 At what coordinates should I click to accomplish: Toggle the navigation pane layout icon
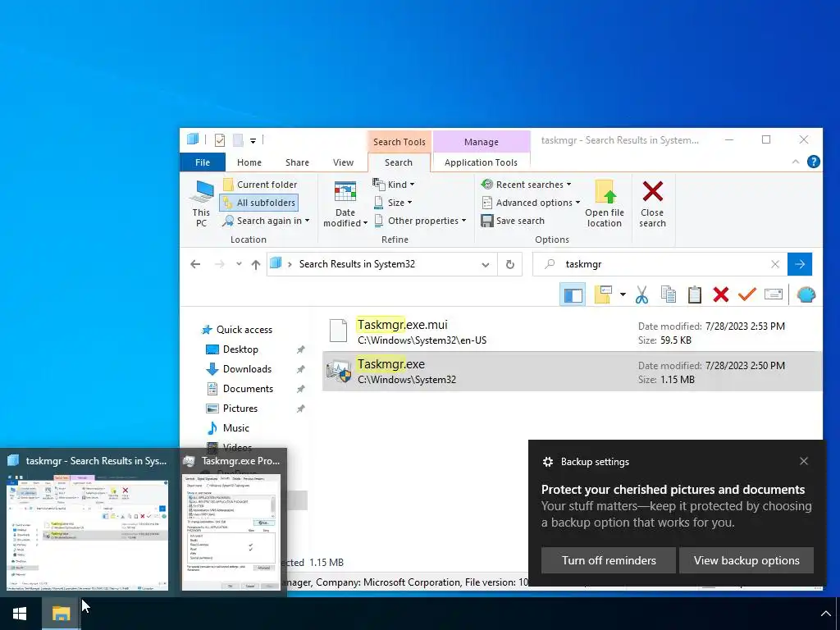573,294
